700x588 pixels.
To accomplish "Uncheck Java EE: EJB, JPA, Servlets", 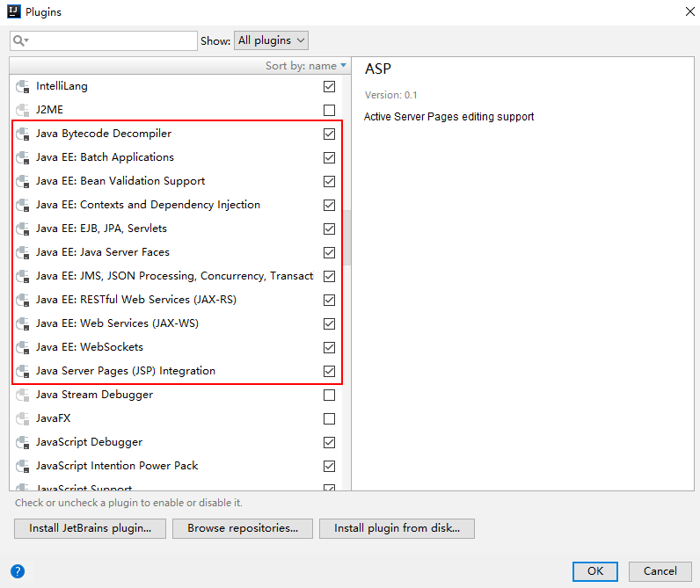I will [329, 229].
